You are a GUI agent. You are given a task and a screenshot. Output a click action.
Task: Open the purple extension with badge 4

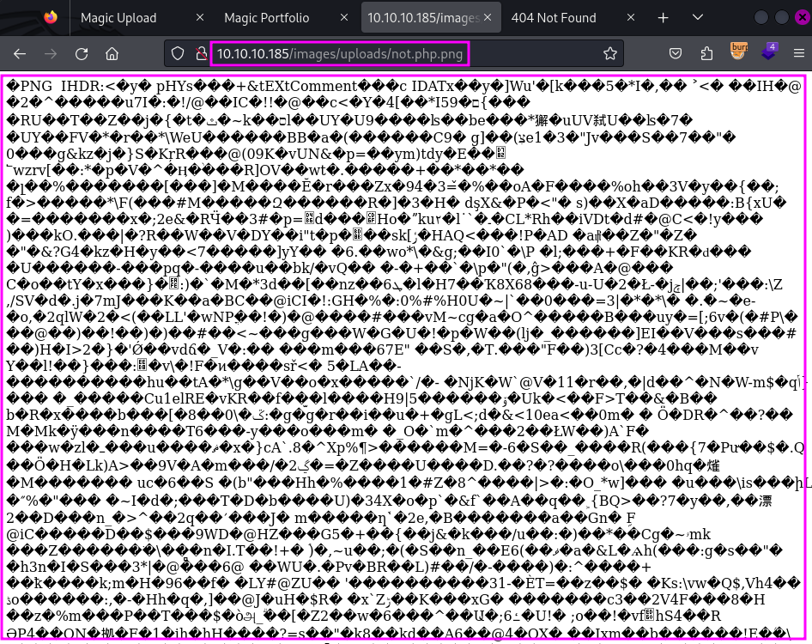pos(770,52)
